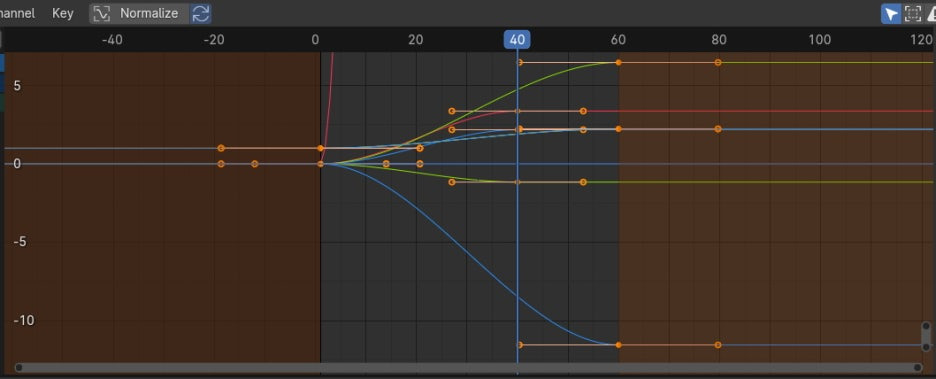Screen dimensions: 936x379
Task: Click the "-10" value axis label
Action: [x=25, y=321]
